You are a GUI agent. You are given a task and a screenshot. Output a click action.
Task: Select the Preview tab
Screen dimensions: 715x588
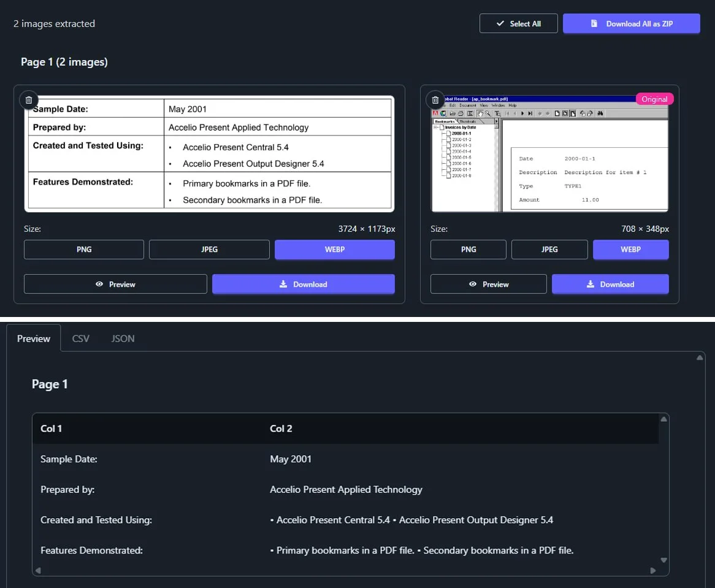click(34, 338)
